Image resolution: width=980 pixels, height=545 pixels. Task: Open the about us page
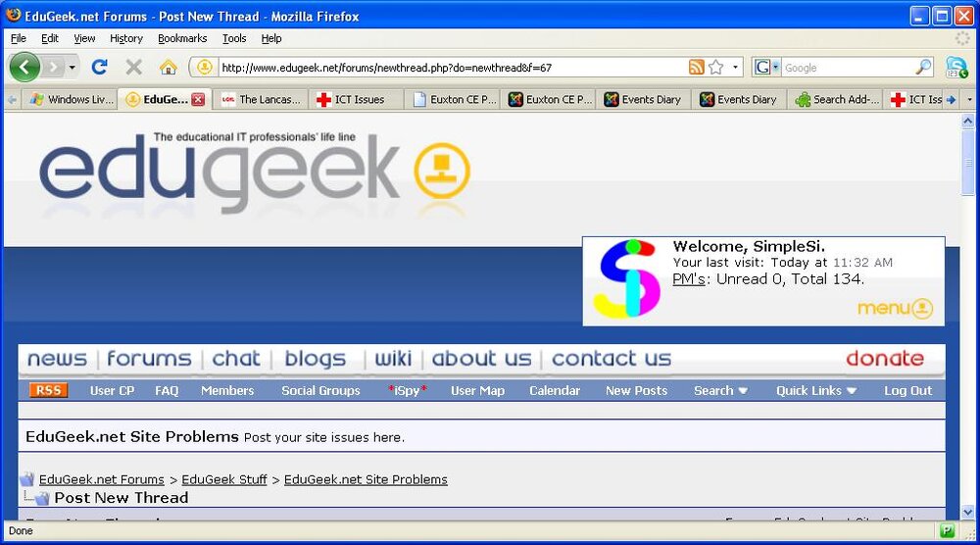(x=481, y=358)
